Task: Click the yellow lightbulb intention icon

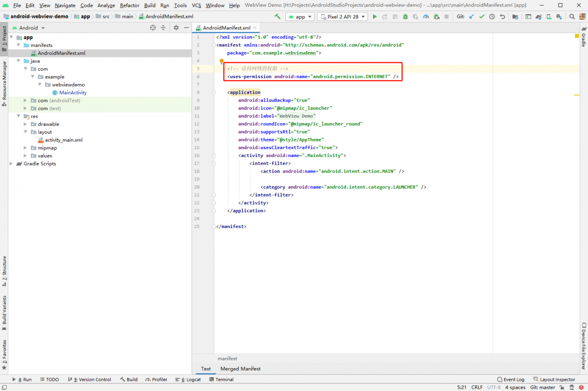Action: tap(221, 61)
